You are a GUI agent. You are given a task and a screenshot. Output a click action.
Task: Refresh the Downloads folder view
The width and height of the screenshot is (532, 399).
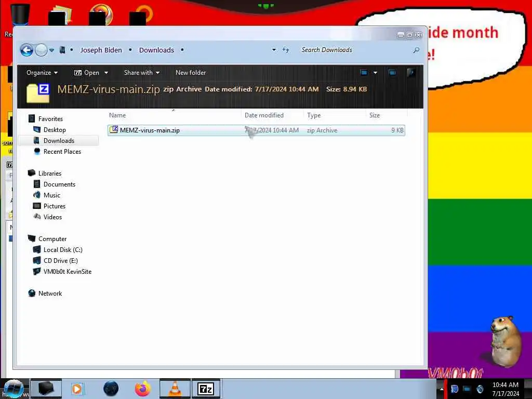click(286, 50)
